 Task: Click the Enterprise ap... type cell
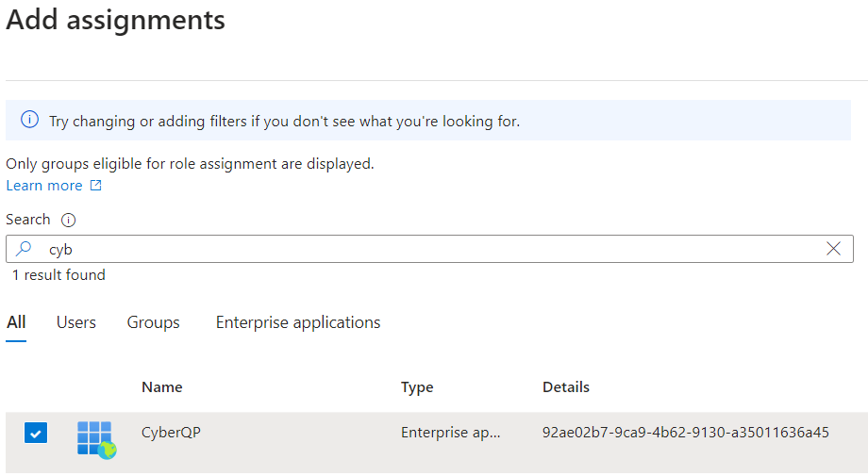(x=451, y=433)
